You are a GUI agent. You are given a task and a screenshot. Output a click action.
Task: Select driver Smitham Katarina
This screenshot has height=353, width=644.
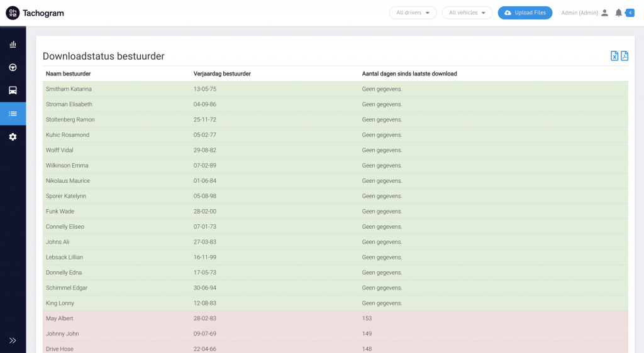[x=69, y=89]
